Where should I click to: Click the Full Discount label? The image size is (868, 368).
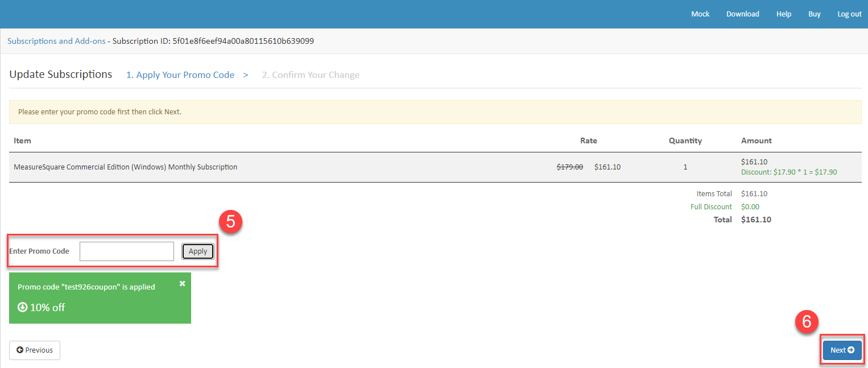[x=711, y=207]
